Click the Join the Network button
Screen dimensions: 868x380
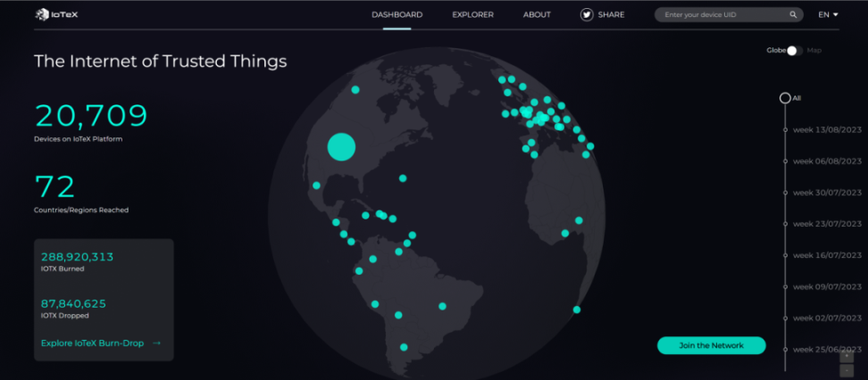(x=712, y=346)
